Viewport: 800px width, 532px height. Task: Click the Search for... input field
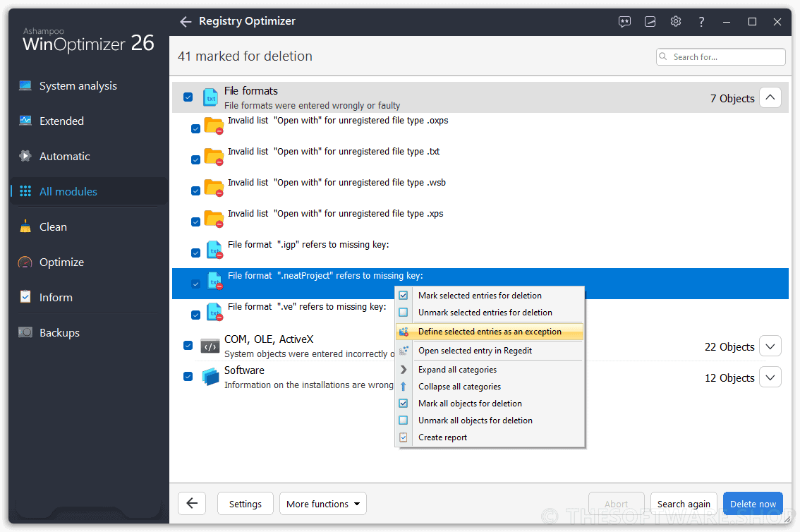(x=720, y=56)
